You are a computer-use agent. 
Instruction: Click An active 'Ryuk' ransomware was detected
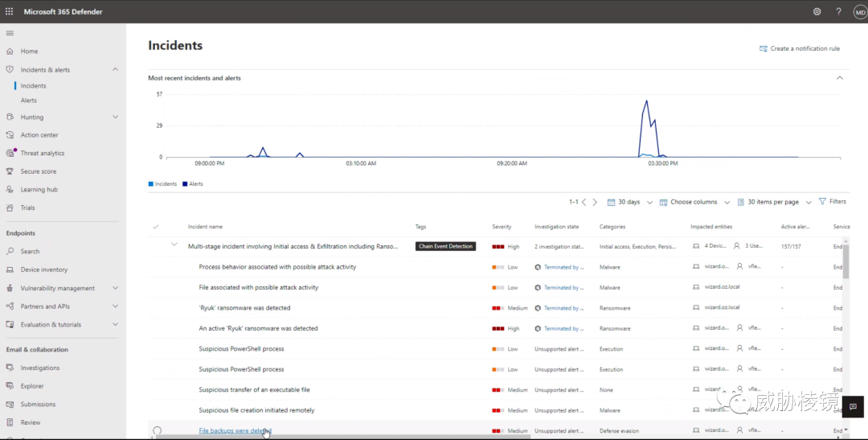(259, 329)
